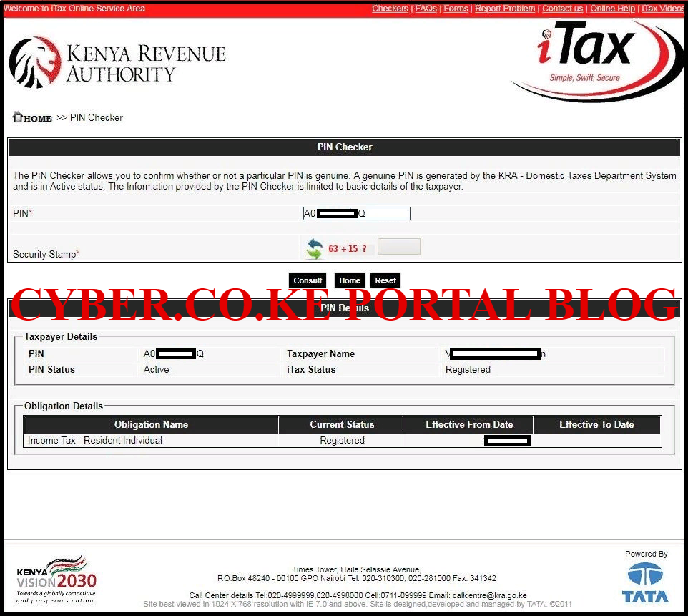Click Welcome to iTax Online Service Area text

click(x=74, y=9)
